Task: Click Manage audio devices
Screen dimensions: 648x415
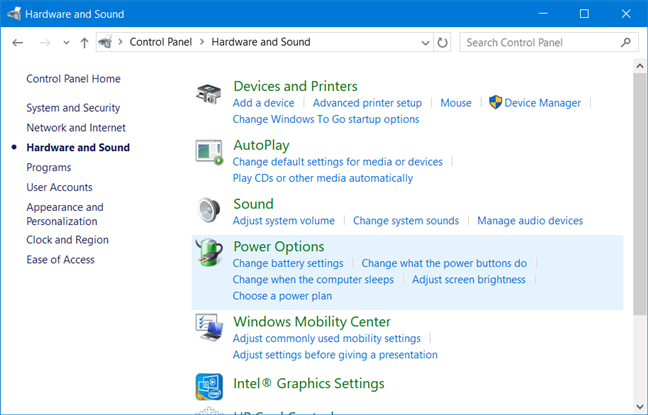Action: click(x=530, y=221)
